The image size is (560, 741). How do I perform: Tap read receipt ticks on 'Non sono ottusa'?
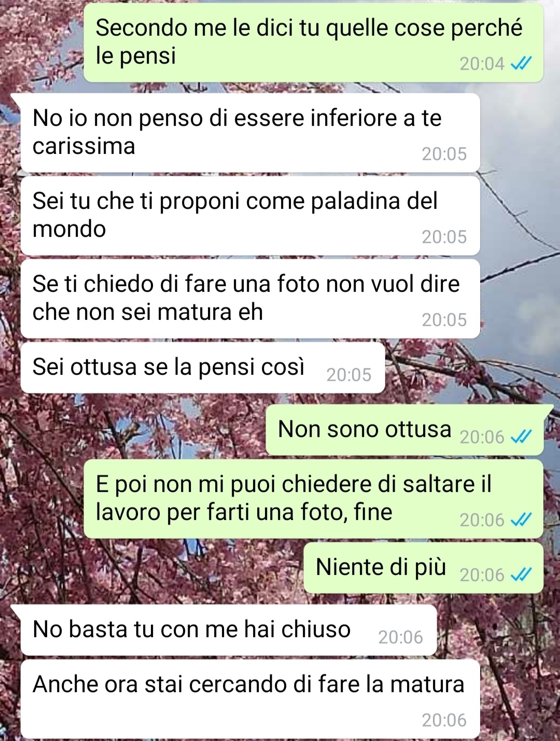tap(521, 437)
